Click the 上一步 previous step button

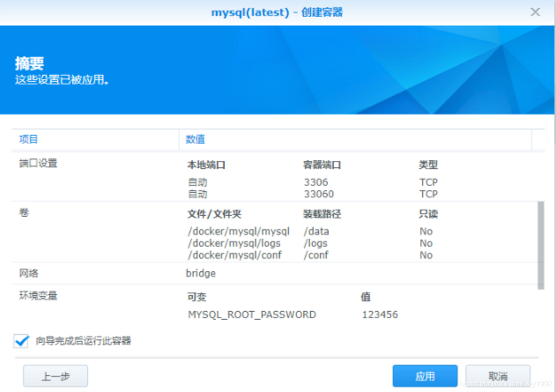coord(56,376)
